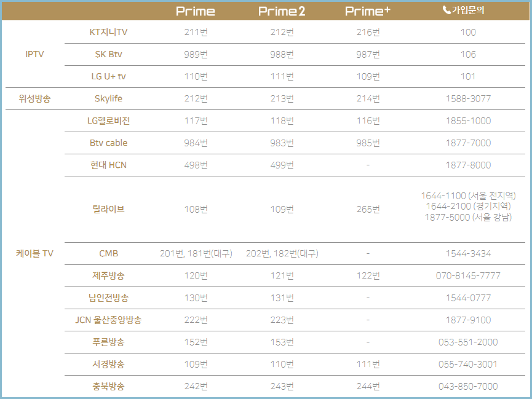
Task: Click 푸른방송 Prime channel 152번
Action: coord(196,342)
